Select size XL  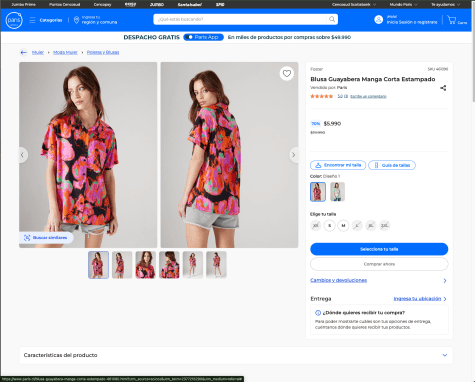370,225
